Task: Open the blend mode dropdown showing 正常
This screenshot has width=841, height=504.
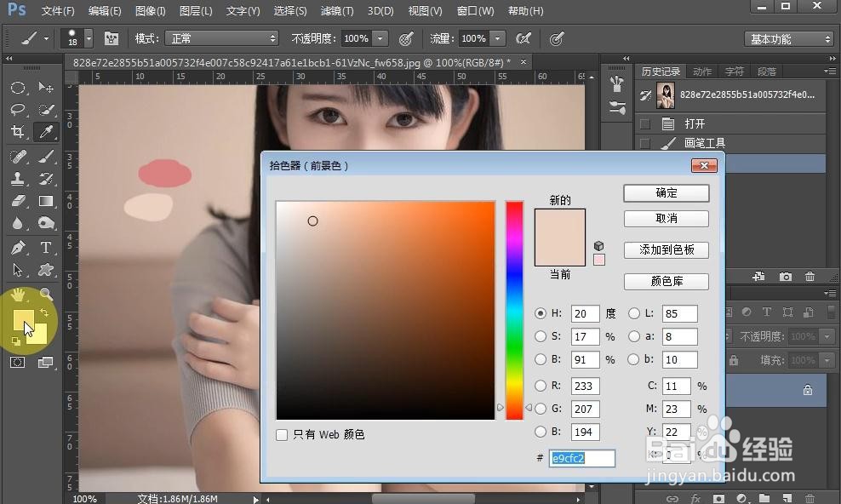Action: click(222, 37)
